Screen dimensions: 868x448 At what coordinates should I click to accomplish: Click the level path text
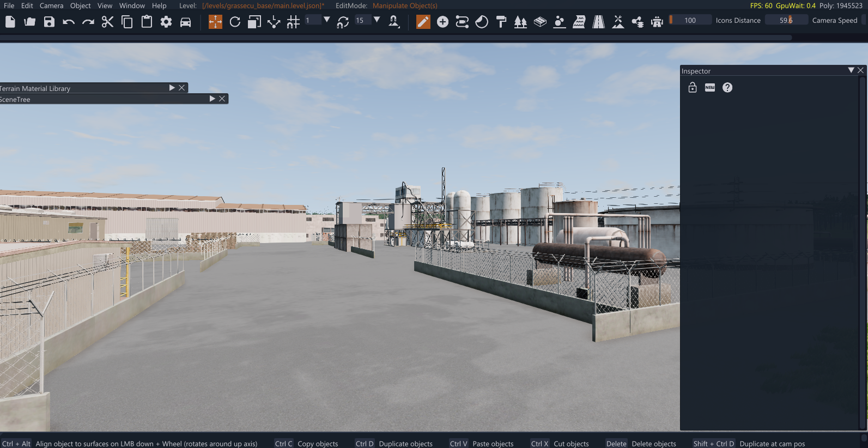coord(263,5)
